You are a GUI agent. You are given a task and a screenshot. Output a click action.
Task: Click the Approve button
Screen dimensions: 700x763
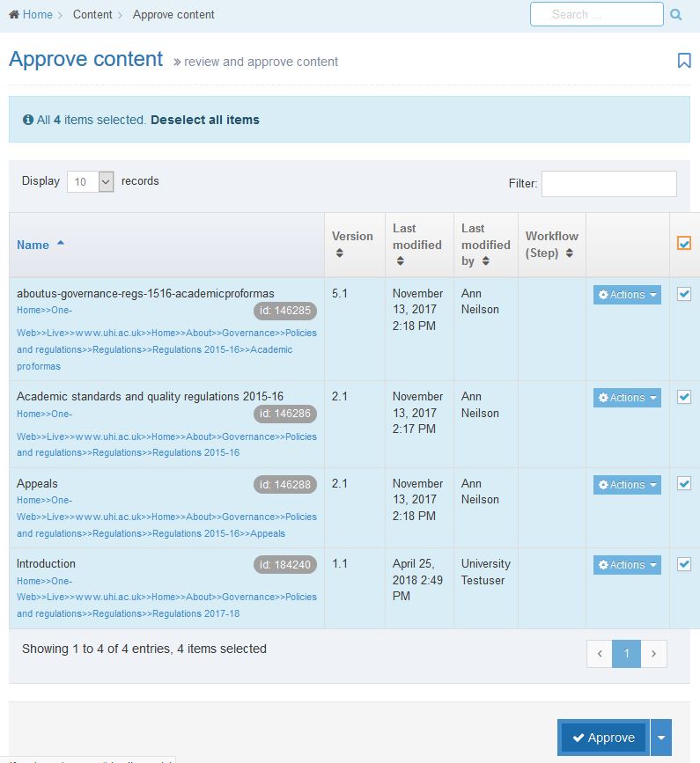click(x=604, y=737)
